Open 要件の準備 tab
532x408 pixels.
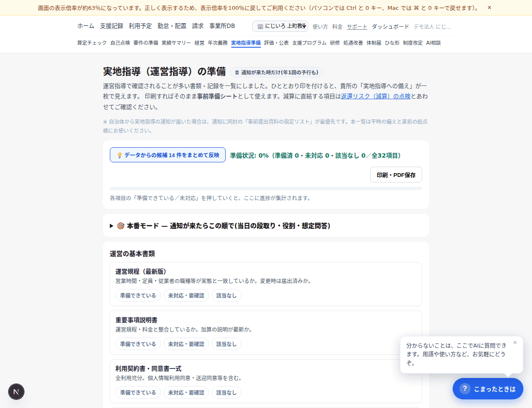click(146, 43)
